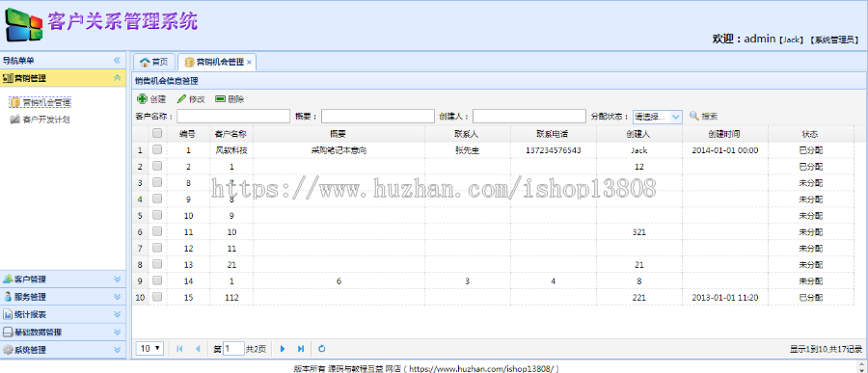Check the row for 风软科技
The height and width of the screenshot is (373, 868).
tap(157, 149)
